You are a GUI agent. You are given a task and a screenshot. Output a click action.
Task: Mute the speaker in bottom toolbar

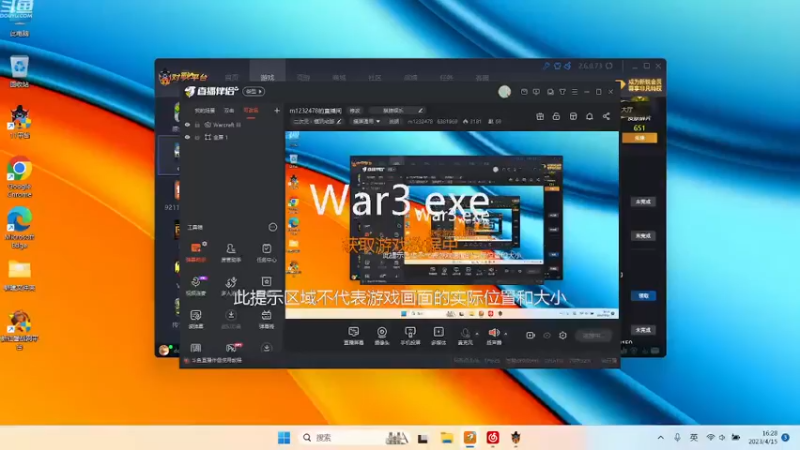[x=493, y=335]
